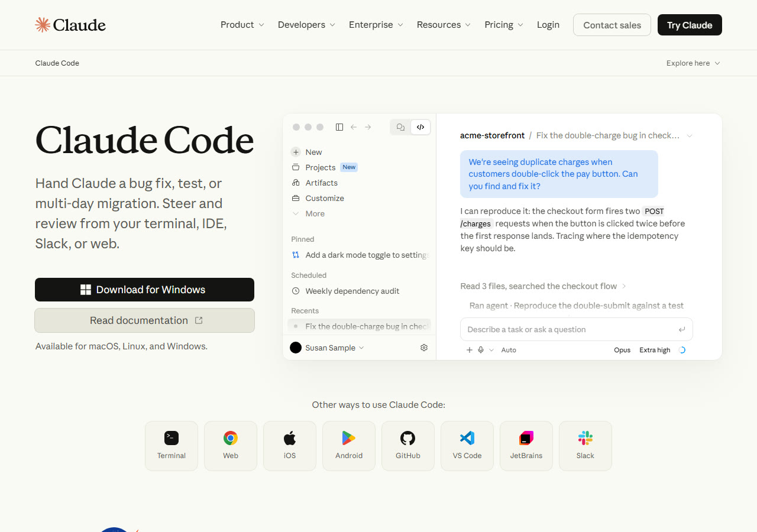Select the GitHub tile
Screen dimensions: 757x532
tap(408, 446)
